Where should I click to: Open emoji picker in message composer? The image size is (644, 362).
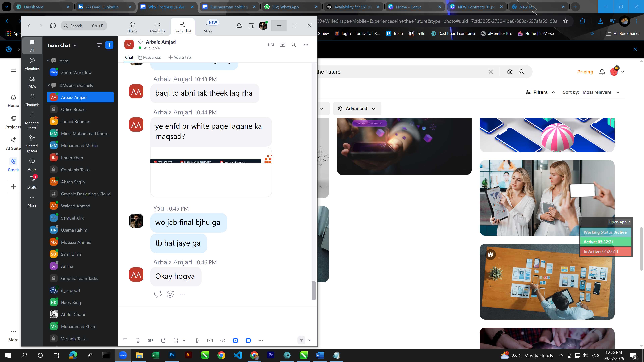138,340
